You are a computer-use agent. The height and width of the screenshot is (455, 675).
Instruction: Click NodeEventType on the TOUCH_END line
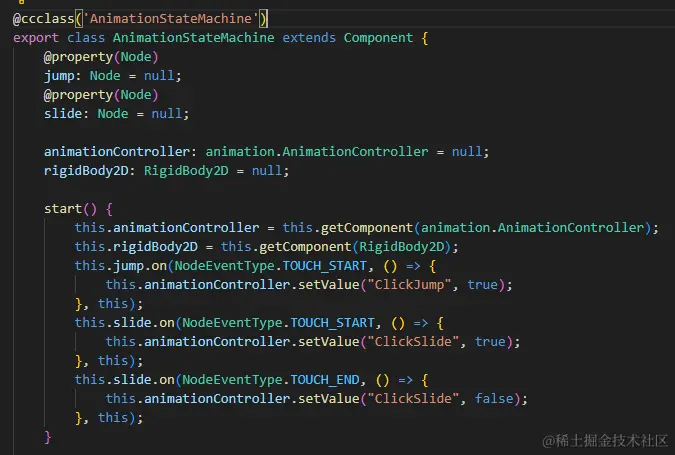pos(232,380)
